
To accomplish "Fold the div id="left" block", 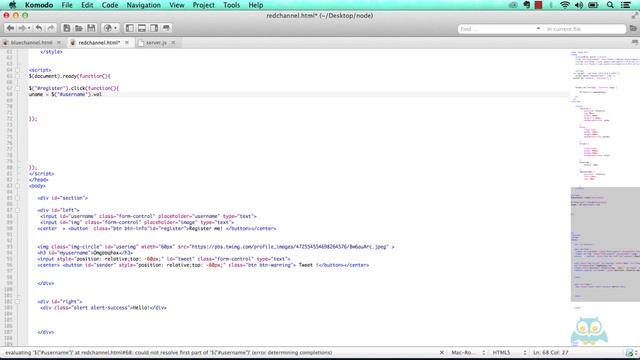I will (x=18, y=210).
